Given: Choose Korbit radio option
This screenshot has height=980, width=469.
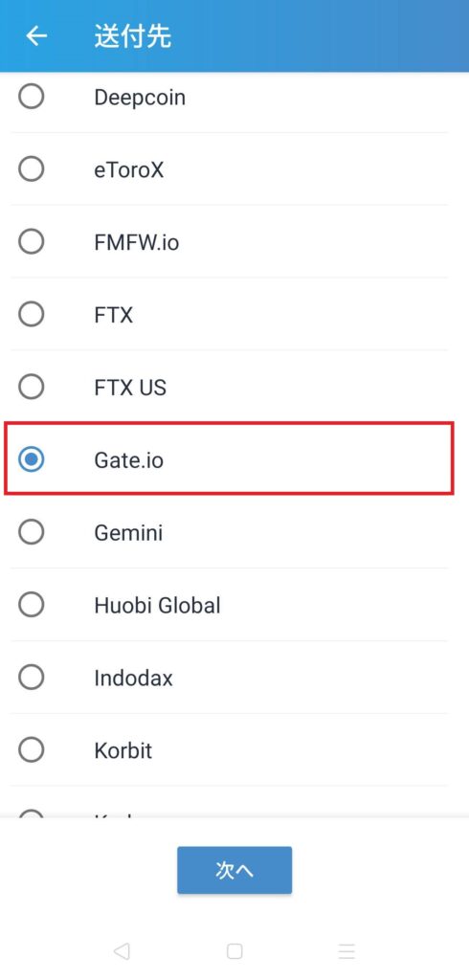Looking at the screenshot, I should coord(32,750).
